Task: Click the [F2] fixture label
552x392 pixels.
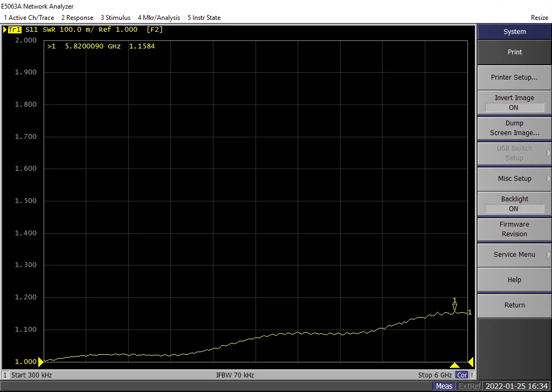Action: pos(155,30)
